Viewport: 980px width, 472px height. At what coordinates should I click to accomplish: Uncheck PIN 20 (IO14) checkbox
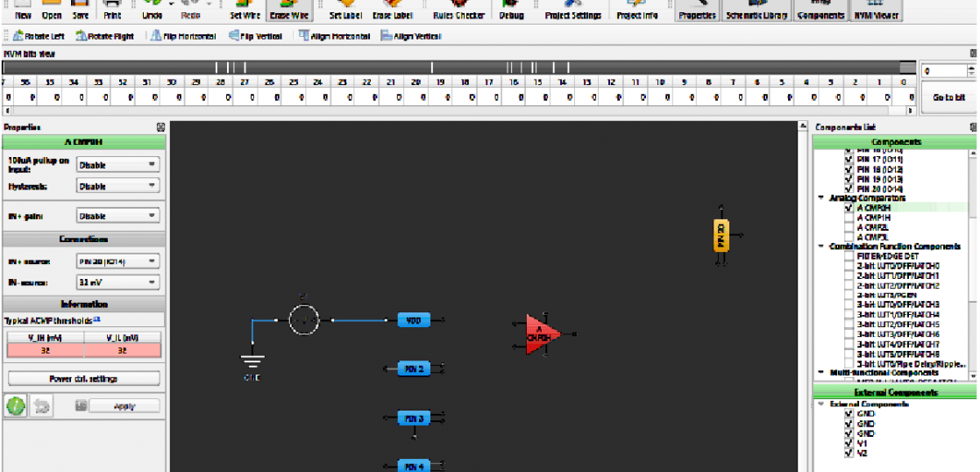849,189
